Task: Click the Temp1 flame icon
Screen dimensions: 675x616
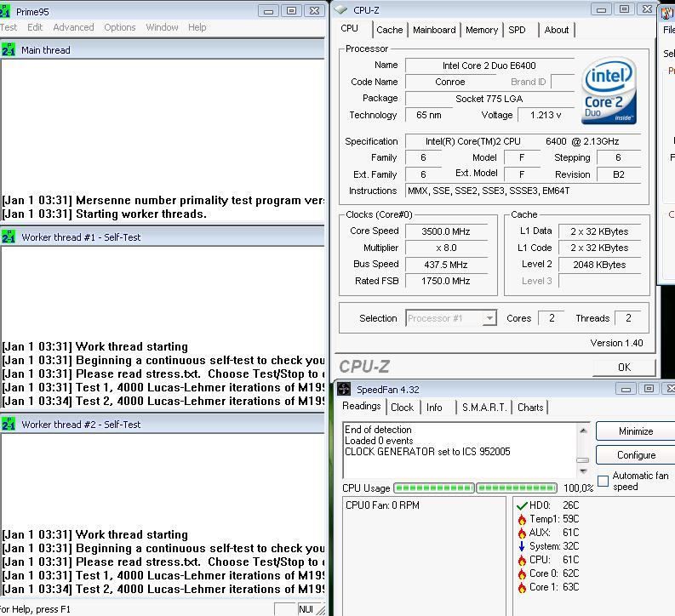Action: (522, 519)
